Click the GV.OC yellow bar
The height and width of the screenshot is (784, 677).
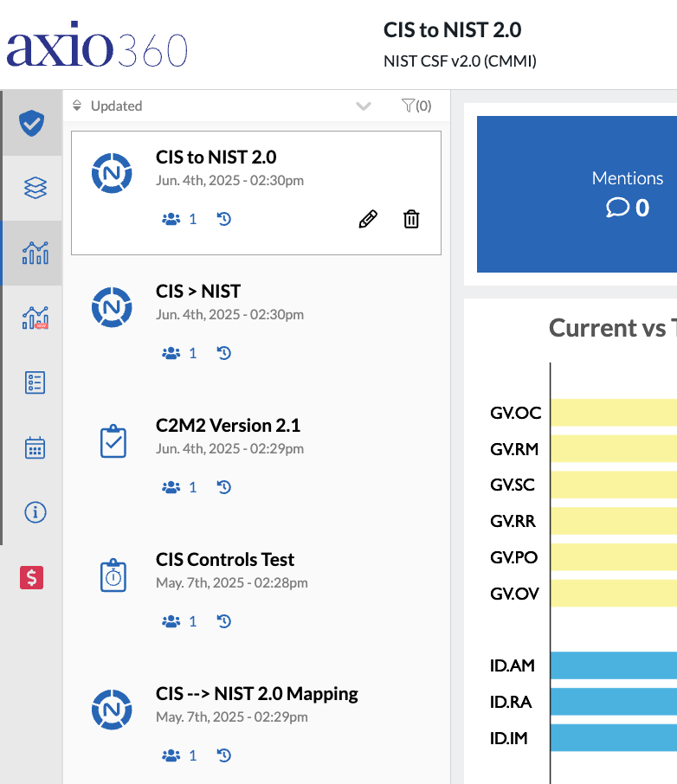tap(614, 413)
